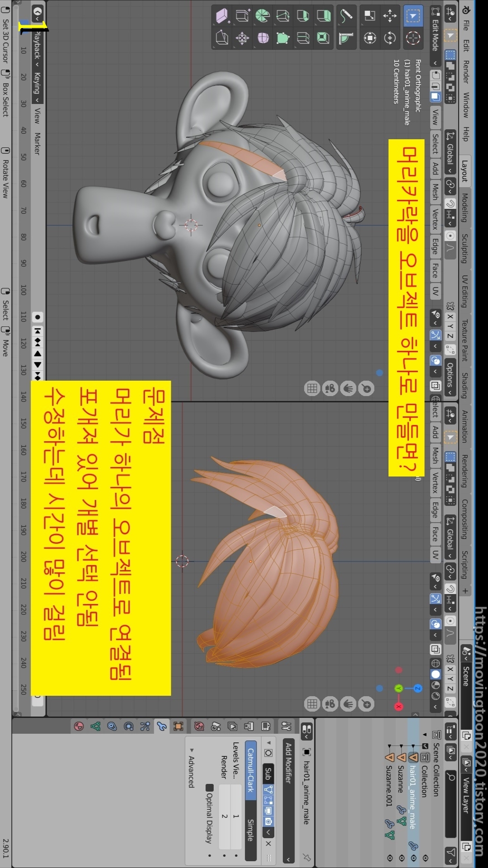Screen dimensions: 488x868
Task: Open the Modifier properties wrench tab
Action: tap(162, 726)
